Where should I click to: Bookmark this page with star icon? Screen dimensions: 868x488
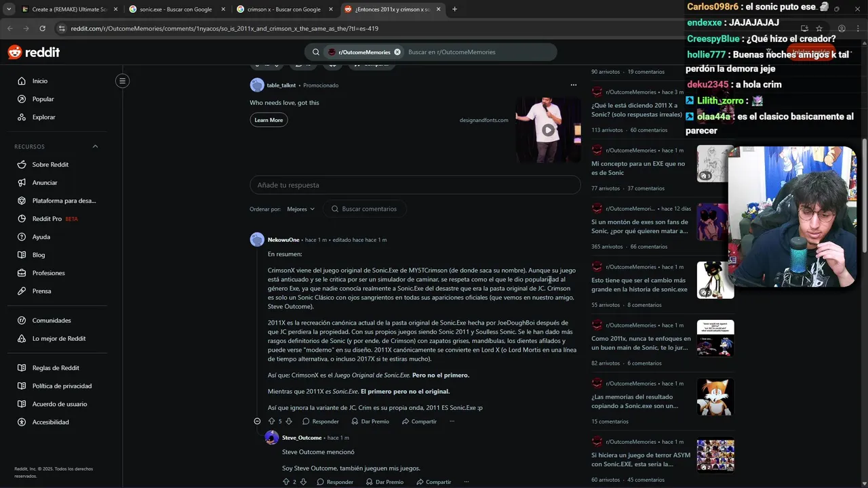819,28
